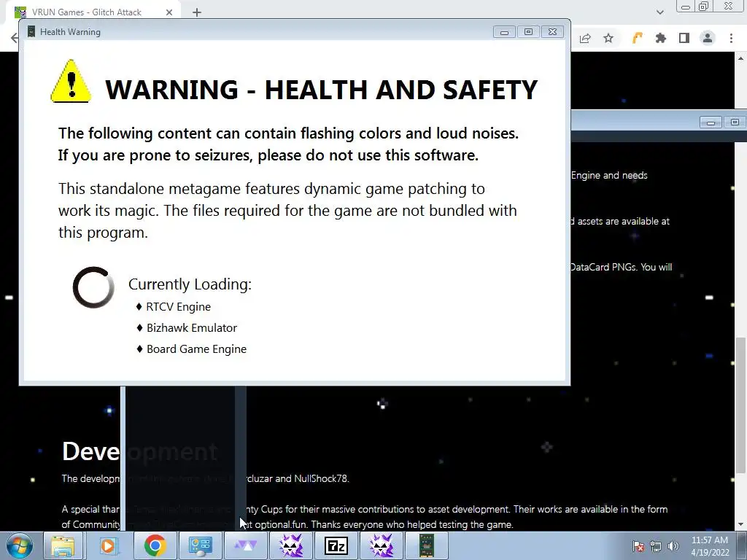Click the Health Warning window title icon
Viewport: 747px width, 560px height.
pyautogui.click(x=31, y=32)
